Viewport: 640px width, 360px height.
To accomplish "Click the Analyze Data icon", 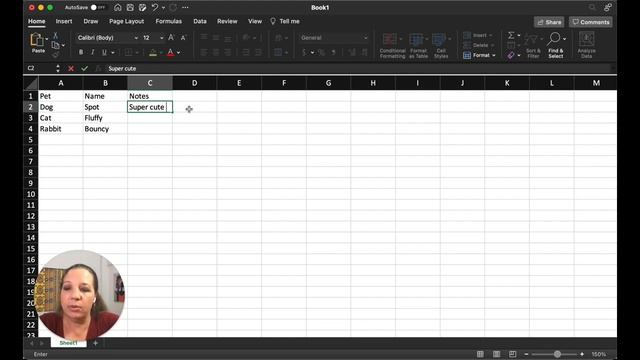I will (x=587, y=40).
